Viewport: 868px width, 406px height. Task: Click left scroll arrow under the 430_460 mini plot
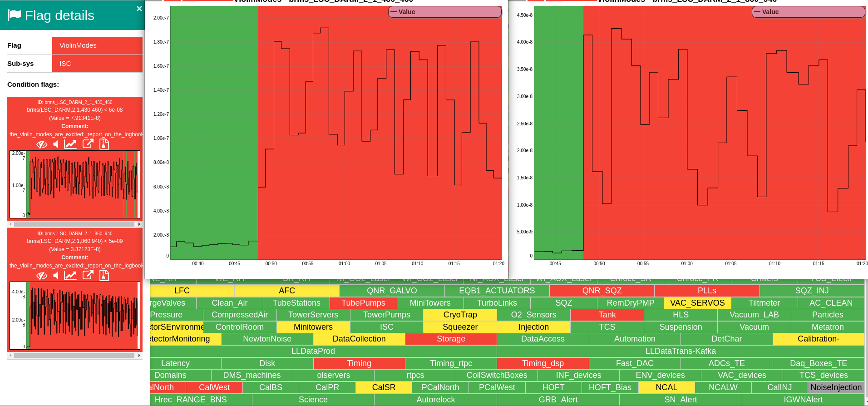click(10, 224)
